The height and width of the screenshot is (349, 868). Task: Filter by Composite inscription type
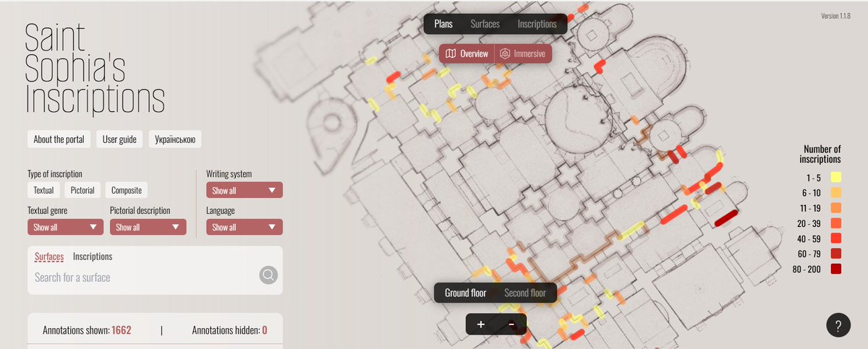point(126,191)
